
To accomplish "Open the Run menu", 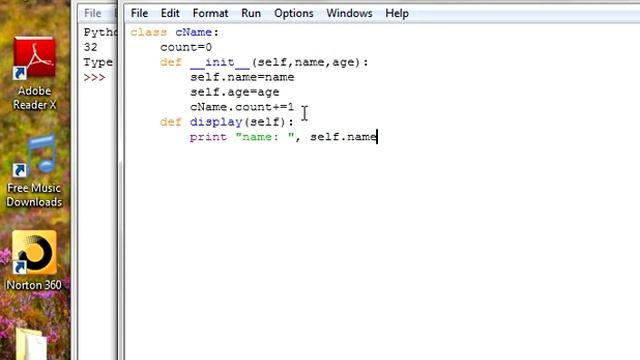I will [x=251, y=13].
